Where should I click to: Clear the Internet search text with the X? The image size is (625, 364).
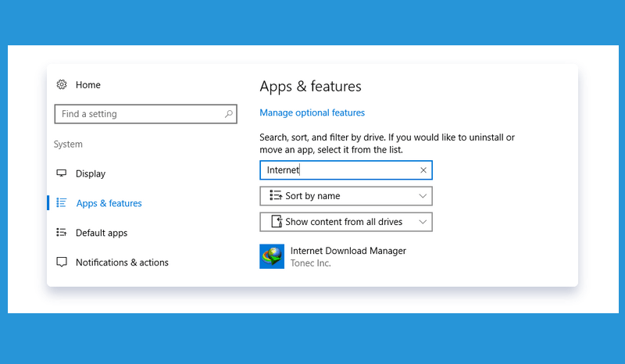423,170
